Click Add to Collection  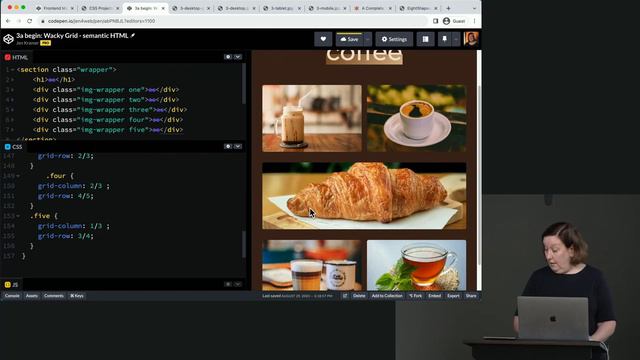tap(387, 296)
